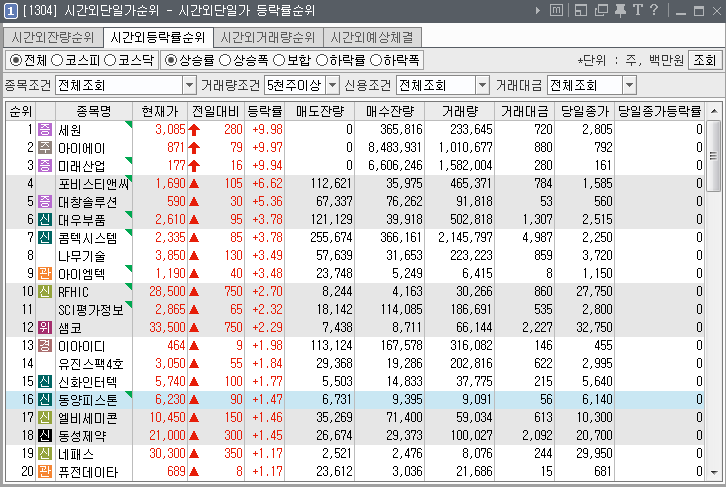Sort by the 등락률 column header
This screenshot has width=726, height=487.
(x=264, y=111)
